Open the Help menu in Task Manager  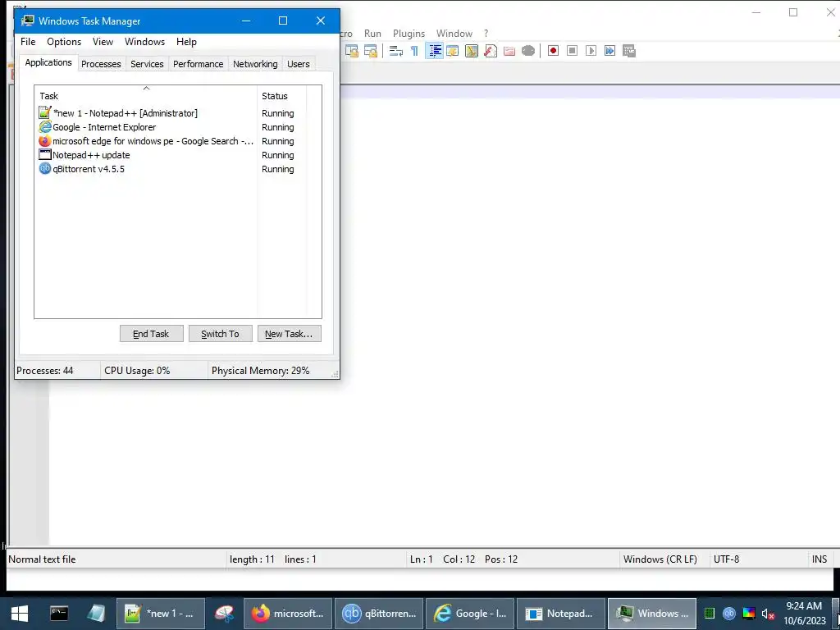tap(186, 42)
